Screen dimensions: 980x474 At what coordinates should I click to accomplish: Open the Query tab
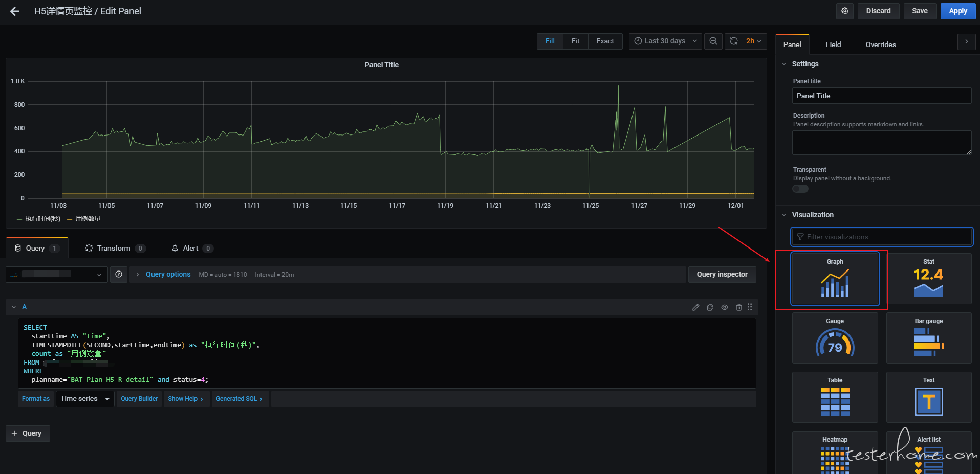37,248
